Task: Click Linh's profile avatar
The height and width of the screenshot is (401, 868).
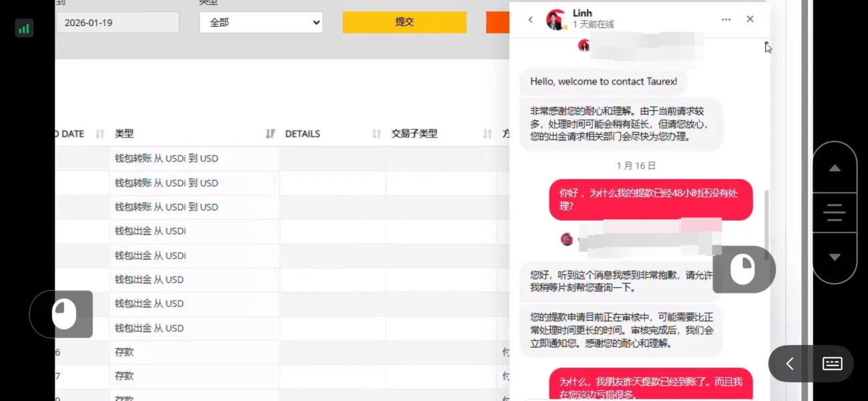Action: [554, 19]
